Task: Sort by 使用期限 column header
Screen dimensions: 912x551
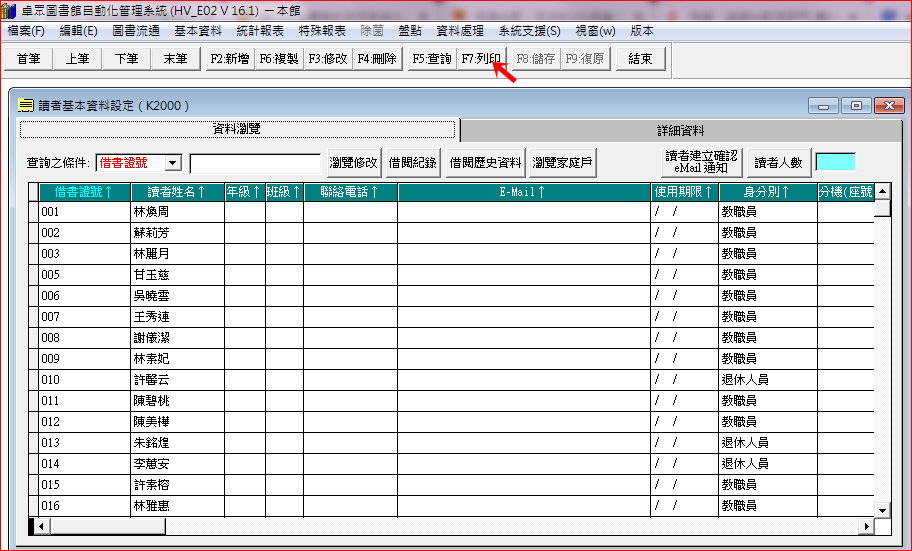Action: [x=685, y=192]
